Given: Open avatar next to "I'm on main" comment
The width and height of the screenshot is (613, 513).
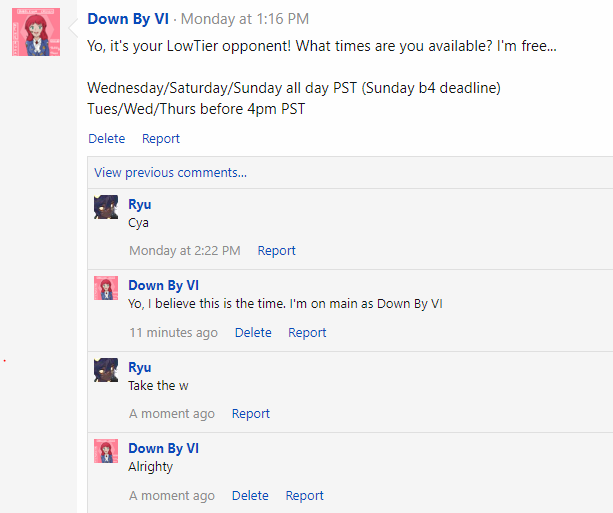Looking at the screenshot, I should 106,288.
